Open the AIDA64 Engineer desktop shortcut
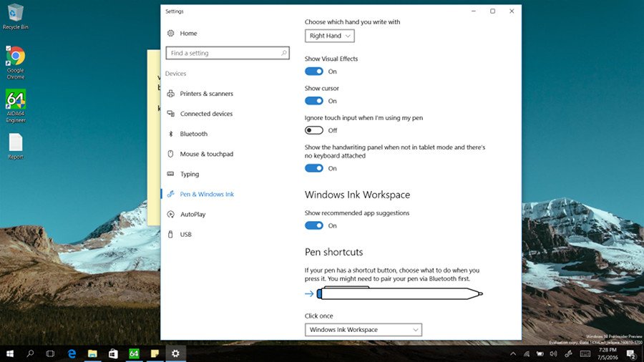This screenshot has width=644, height=362. click(x=16, y=106)
